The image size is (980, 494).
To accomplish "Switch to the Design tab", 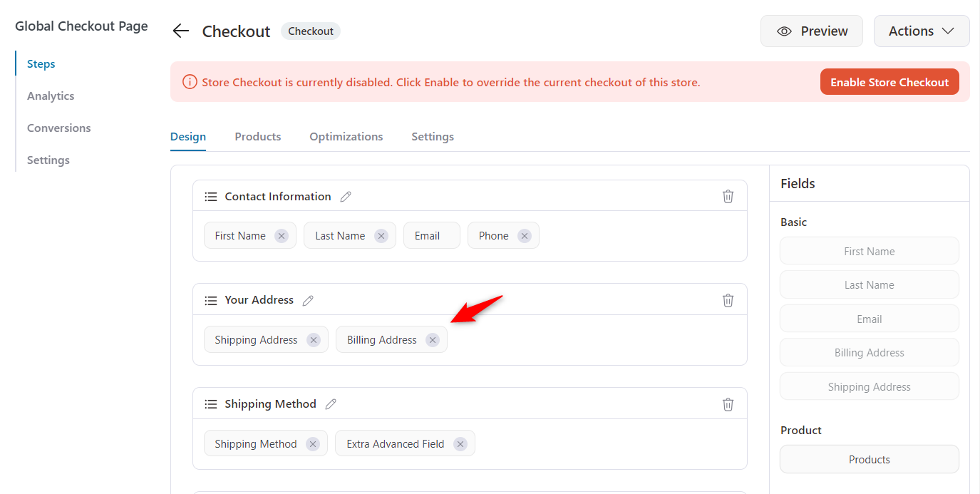I will tap(188, 136).
